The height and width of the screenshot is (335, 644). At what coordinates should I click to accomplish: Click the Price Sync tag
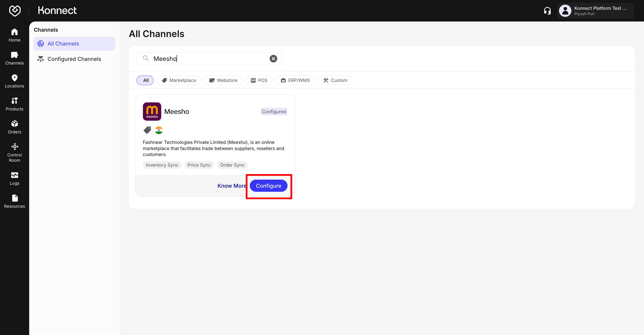click(199, 165)
